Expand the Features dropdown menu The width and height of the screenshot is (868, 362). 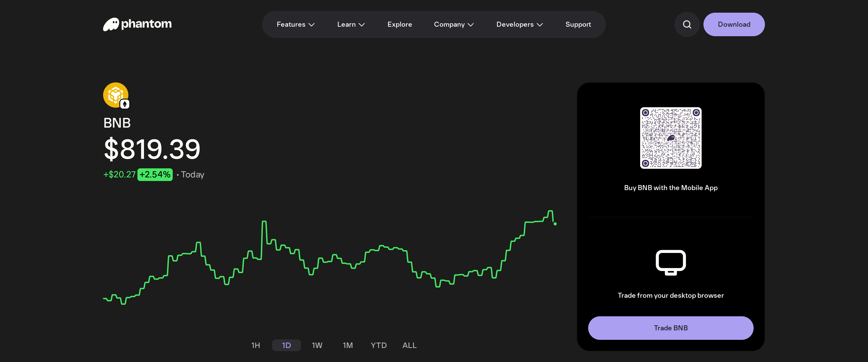(x=295, y=24)
